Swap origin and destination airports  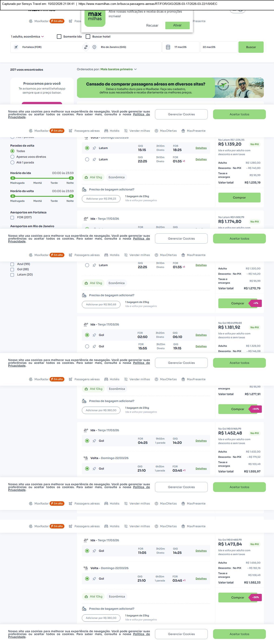86,47
